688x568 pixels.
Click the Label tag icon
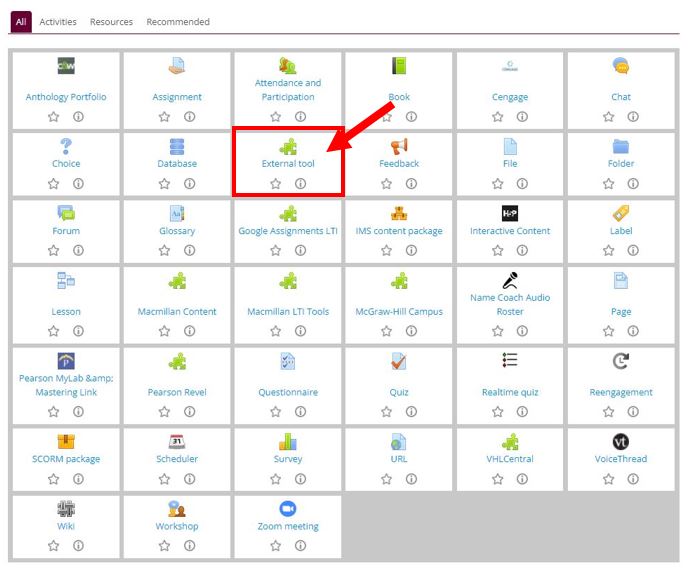click(621, 214)
